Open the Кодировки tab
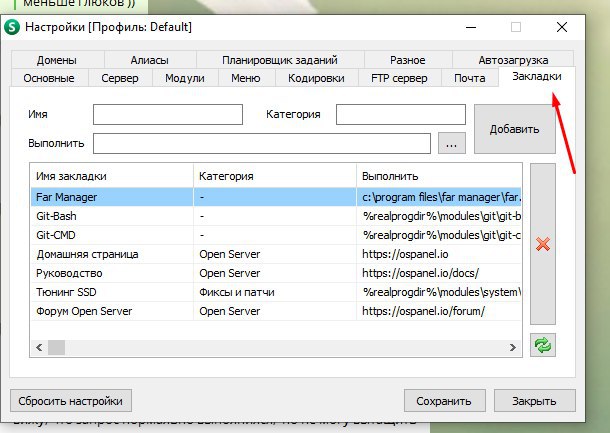The width and height of the screenshot is (610, 433). [x=316, y=78]
